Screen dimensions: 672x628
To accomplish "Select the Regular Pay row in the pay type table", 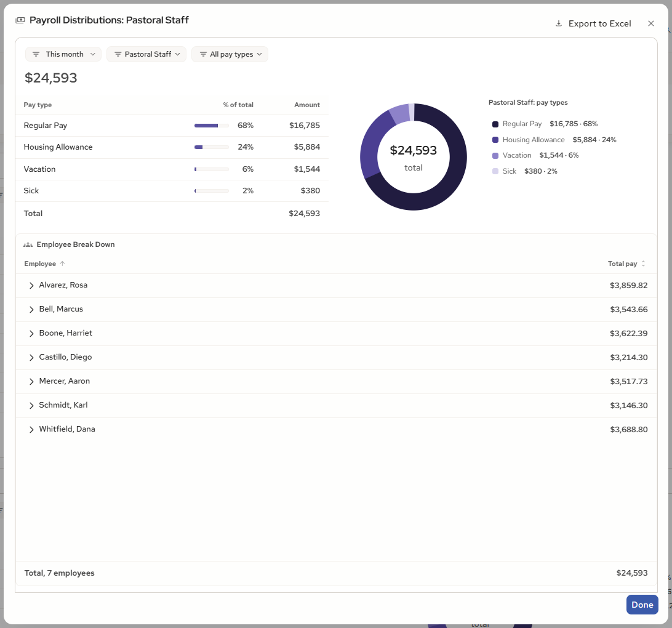I will (172, 126).
